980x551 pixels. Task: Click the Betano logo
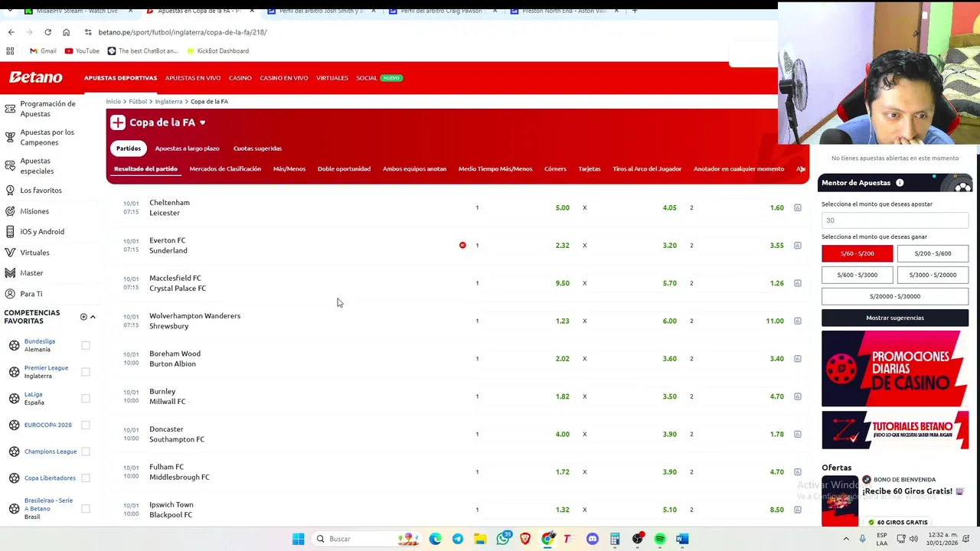click(x=35, y=77)
